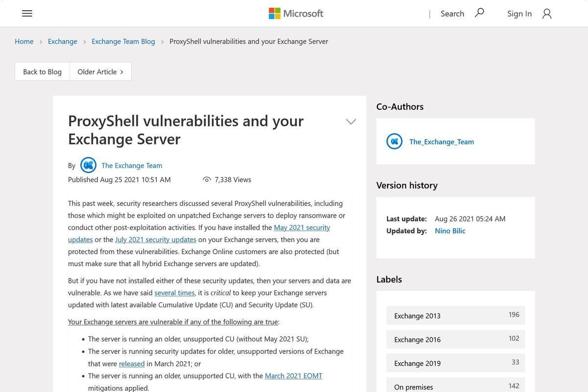Open The_Exchange_Team co-author link
Viewport: 588px width, 392px height.
coord(441,142)
